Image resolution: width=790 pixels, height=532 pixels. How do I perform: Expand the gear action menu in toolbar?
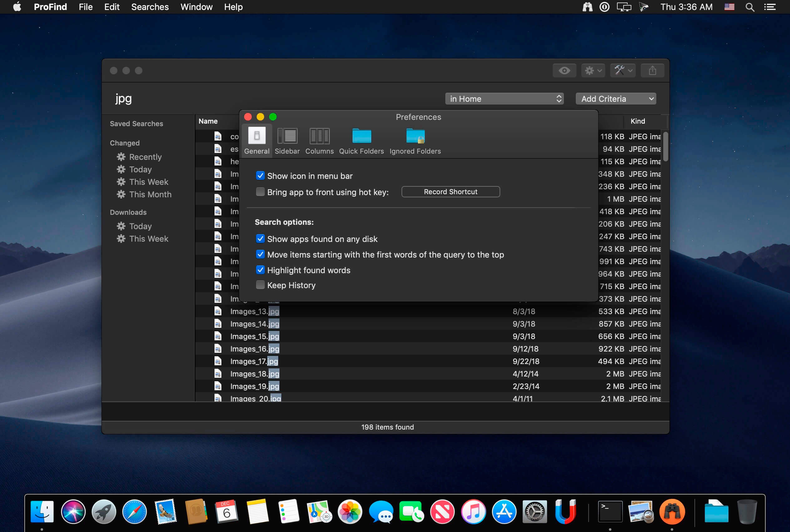[x=593, y=70]
